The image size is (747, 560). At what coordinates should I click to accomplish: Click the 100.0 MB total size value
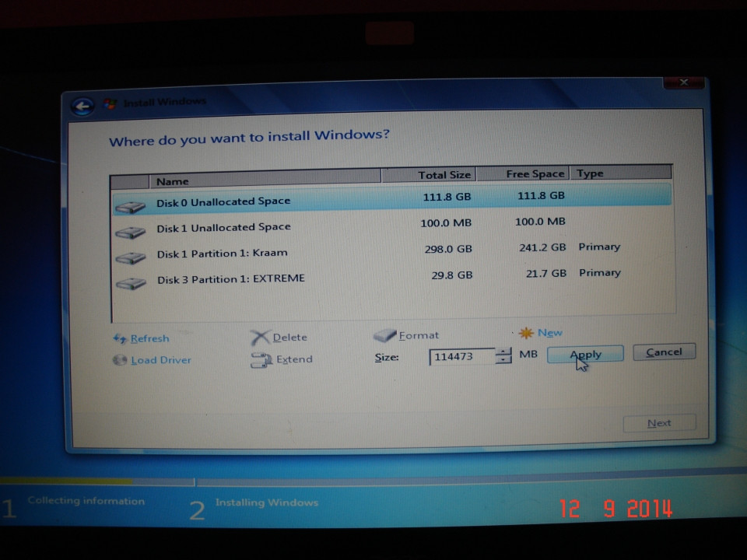click(x=446, y=223)
